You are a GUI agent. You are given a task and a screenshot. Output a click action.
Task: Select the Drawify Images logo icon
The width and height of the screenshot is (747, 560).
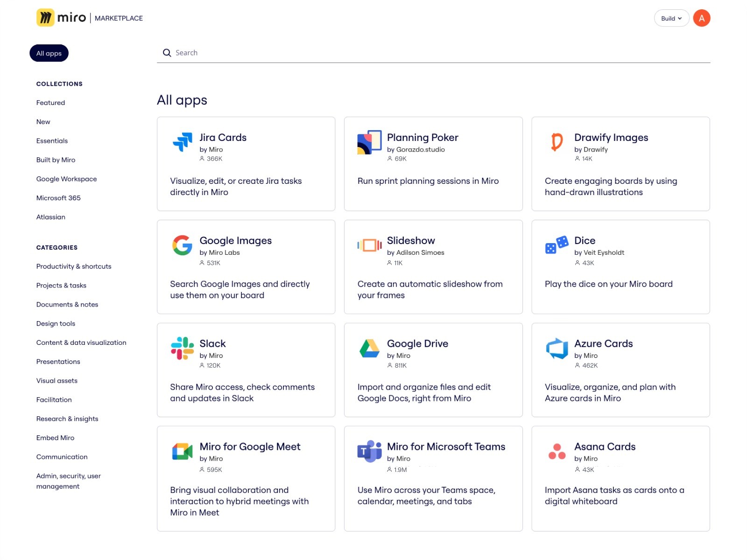pyautogui.click(x=557, y=142)
